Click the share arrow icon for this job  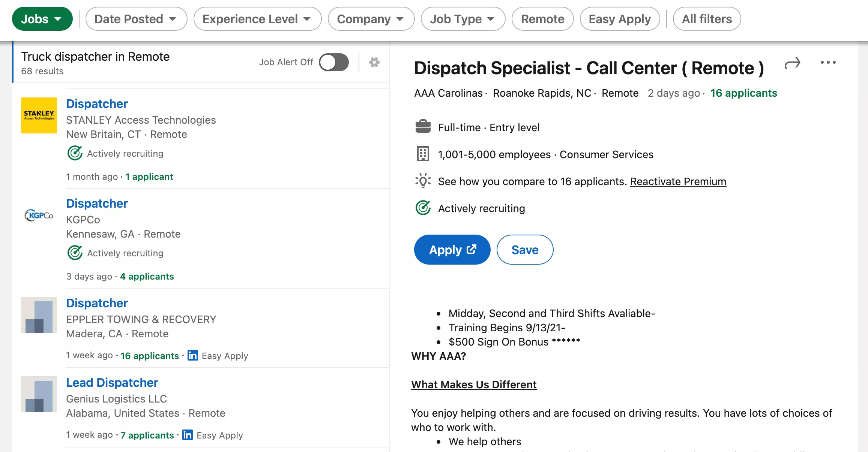[792, 63]
